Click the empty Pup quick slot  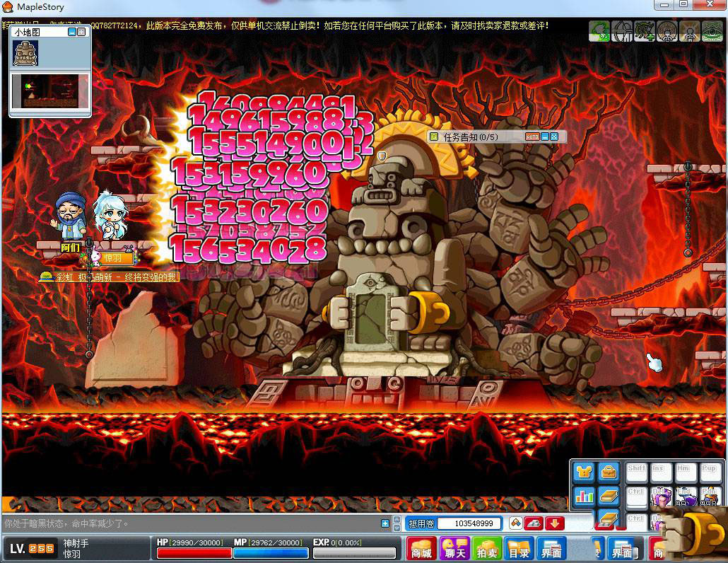pos(710,472)
